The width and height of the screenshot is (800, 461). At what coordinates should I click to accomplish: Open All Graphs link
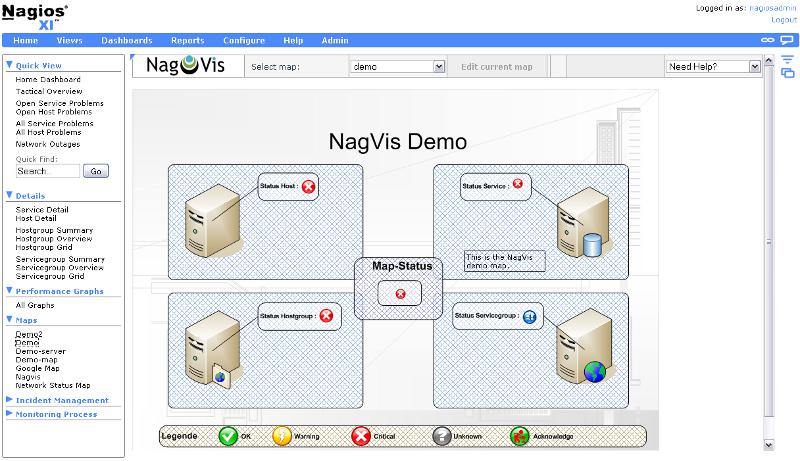tap(35, 305)
